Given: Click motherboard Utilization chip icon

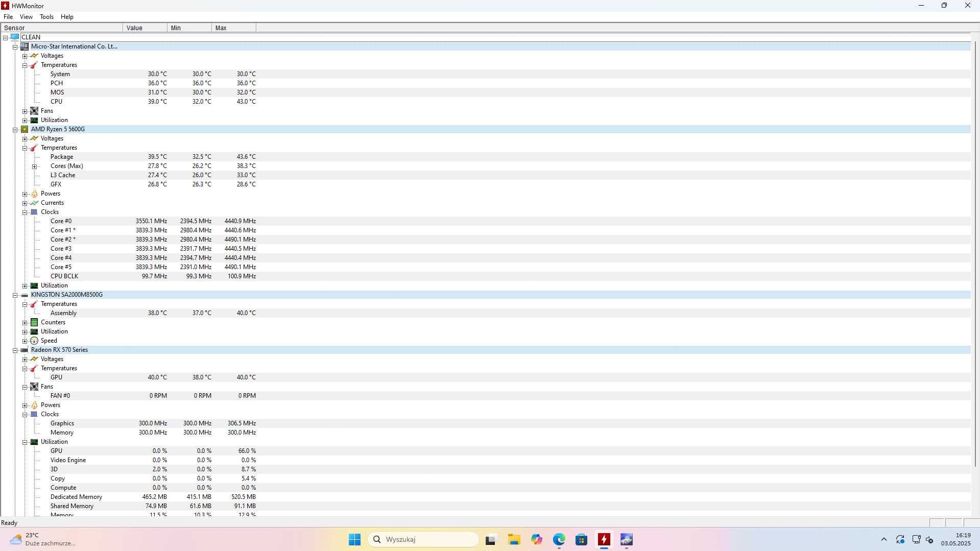Looking at the screenshot, I should click(34, 120).
